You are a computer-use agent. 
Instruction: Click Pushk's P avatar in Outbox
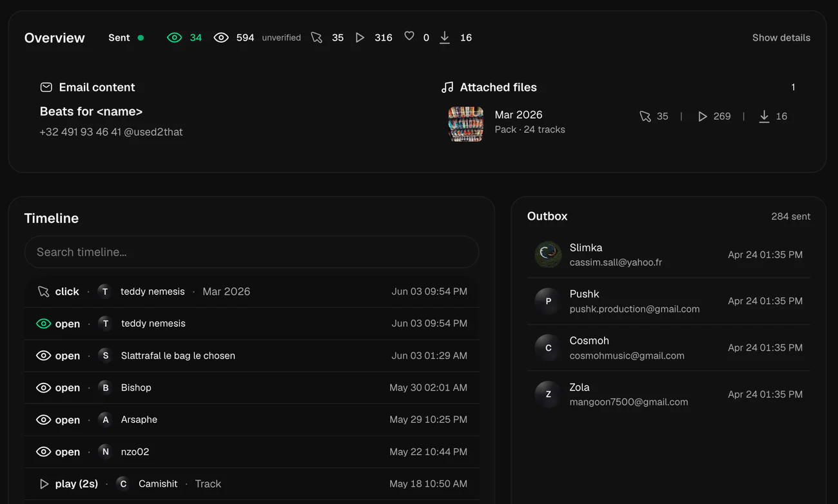click(549, 301)
